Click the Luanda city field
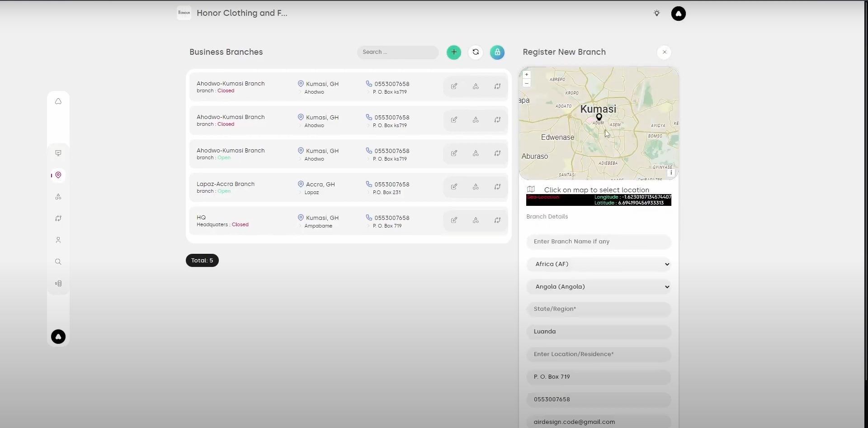The width and height of the screenshot is (868, 428). tap(599, 332)
